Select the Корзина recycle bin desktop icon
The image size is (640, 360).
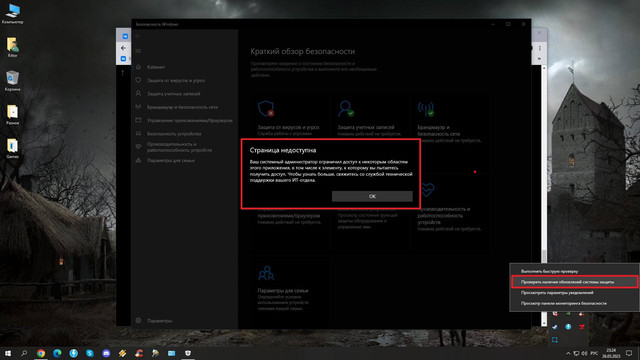(x=13, y=81)
